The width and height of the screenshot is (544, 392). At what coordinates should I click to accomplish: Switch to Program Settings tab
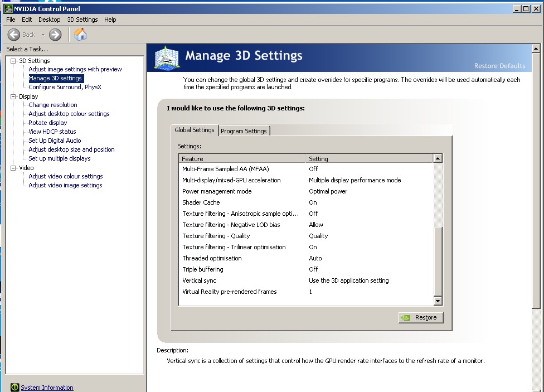[244, 131]
